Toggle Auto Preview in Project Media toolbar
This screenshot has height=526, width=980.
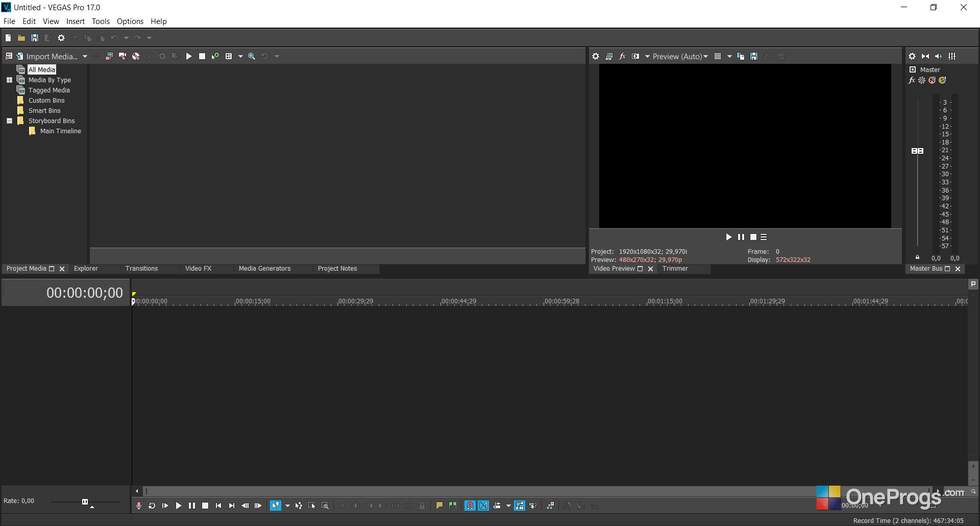(x=215, y=56)
